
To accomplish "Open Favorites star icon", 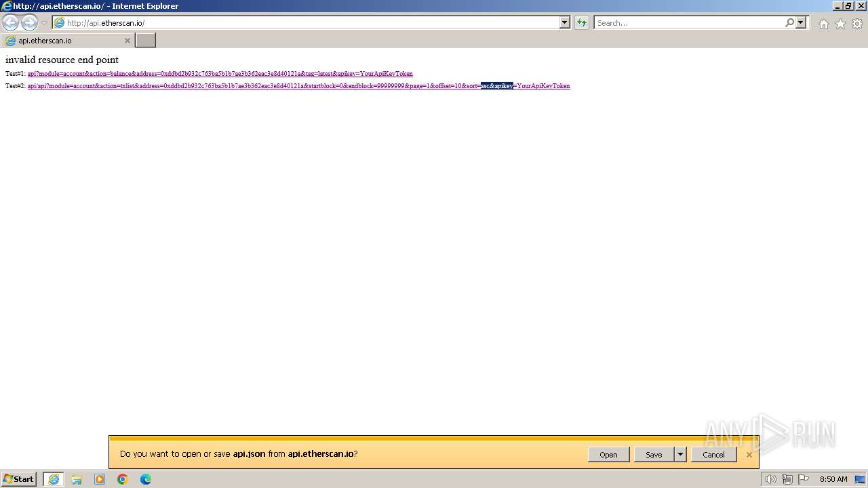I will (x=840, y=24).
